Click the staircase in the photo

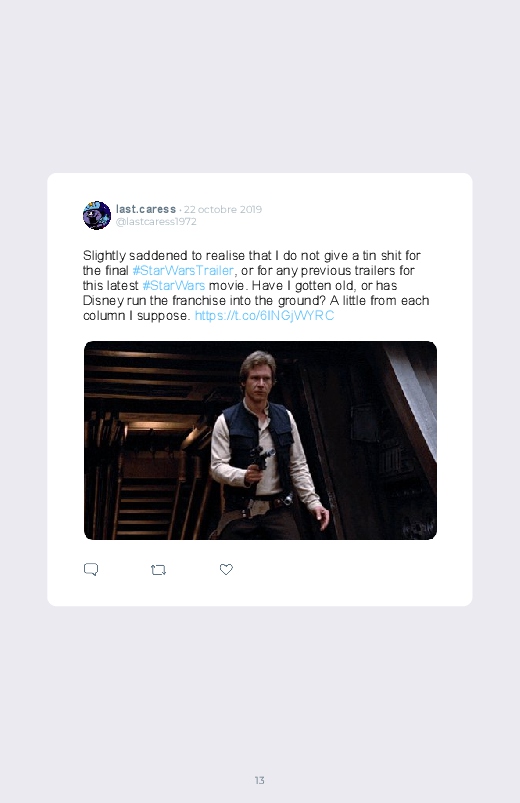(142, 508)
